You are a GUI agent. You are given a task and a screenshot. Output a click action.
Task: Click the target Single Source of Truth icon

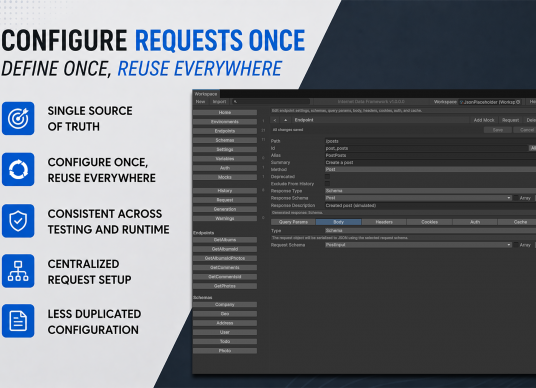click(x=18, y=118)
